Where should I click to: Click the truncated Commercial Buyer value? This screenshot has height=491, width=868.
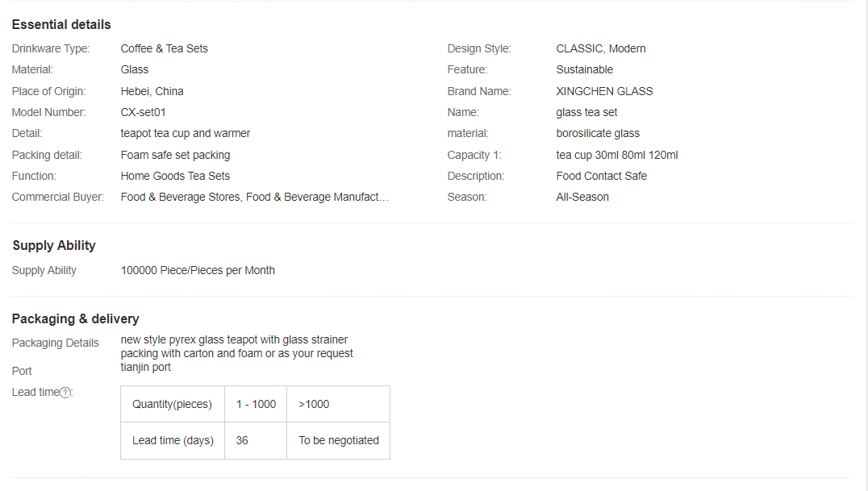[x=254, y=197]
